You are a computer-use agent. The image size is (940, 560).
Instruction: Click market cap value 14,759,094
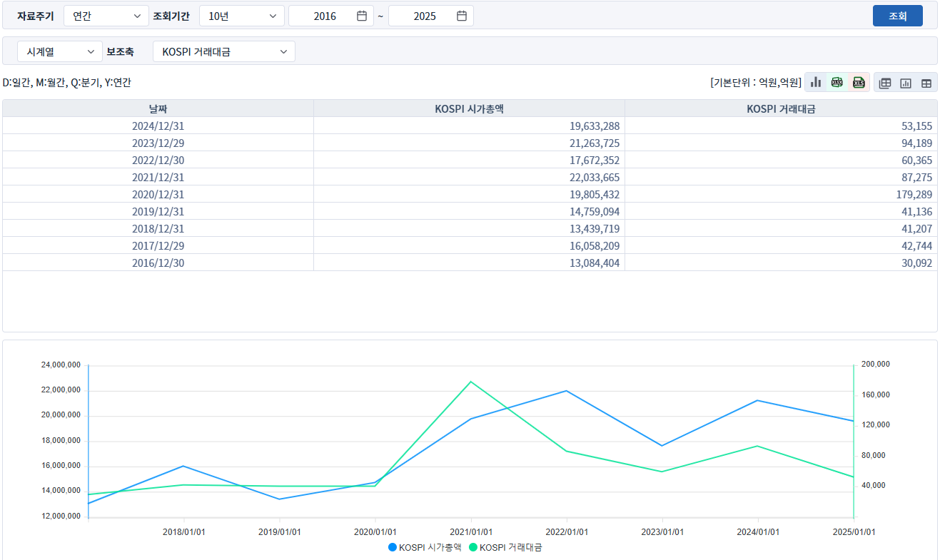(595, 211)
